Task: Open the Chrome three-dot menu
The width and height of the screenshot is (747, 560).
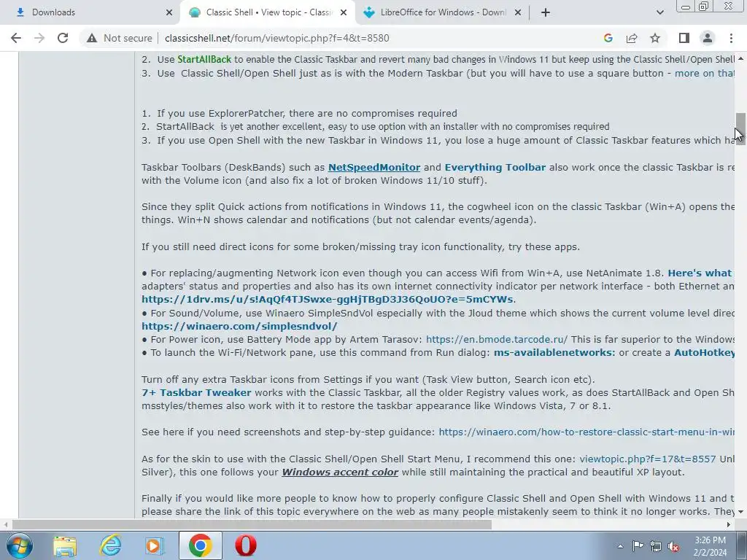Action: click(731, 38)
